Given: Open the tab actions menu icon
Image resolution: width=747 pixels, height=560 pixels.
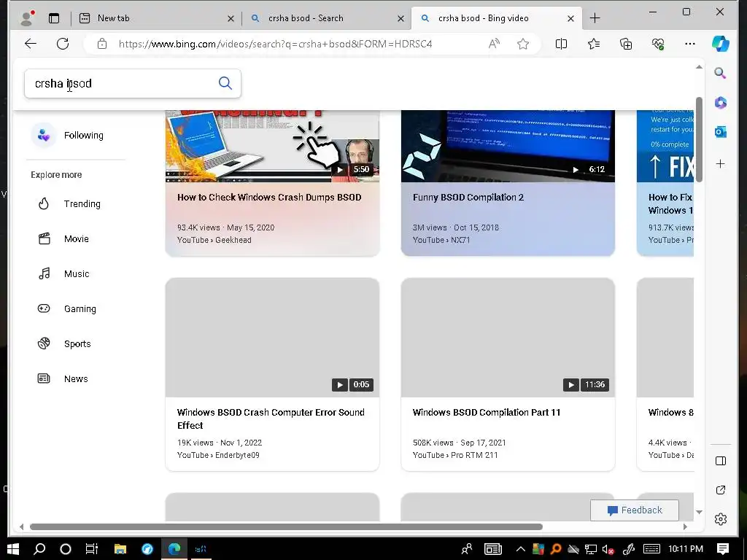Looking at the screenshot, I should [54, 18].
